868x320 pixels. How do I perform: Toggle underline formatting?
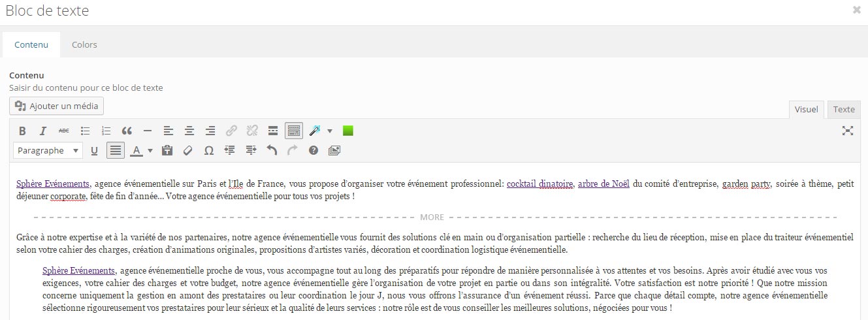(x=94, y=151)
